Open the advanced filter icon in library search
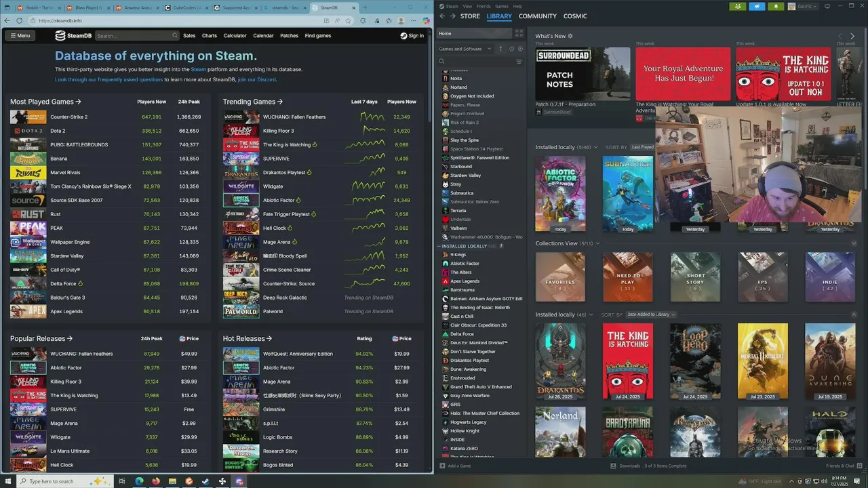868x488 pixels. (x=519, y=62)
